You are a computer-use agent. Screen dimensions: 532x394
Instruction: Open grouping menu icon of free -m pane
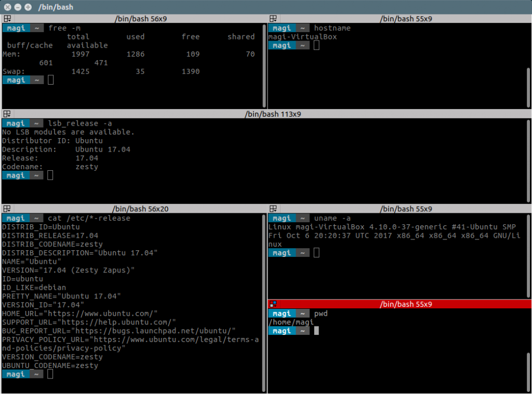7,19
